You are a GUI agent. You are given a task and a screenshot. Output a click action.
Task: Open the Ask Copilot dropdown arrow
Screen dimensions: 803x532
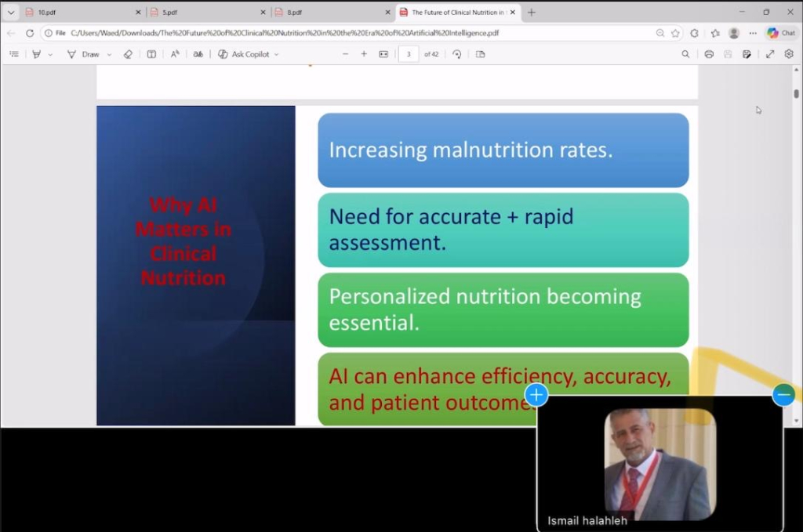tap(276, 55)
